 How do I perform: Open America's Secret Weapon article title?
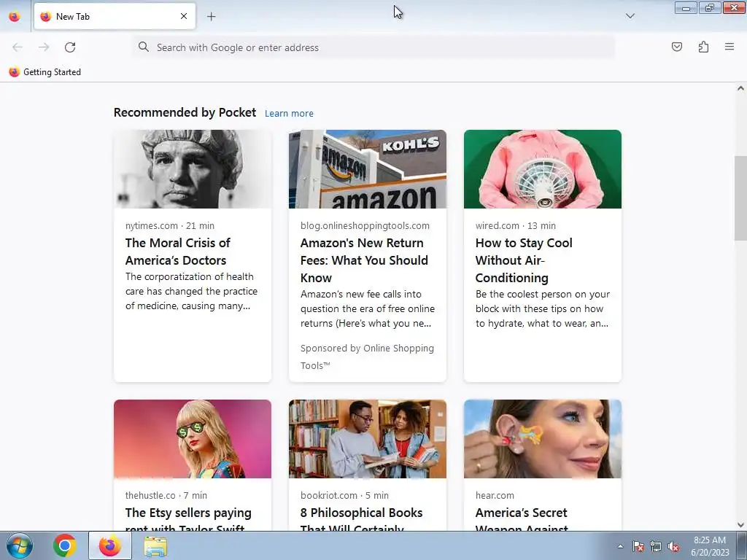[522, 518]
